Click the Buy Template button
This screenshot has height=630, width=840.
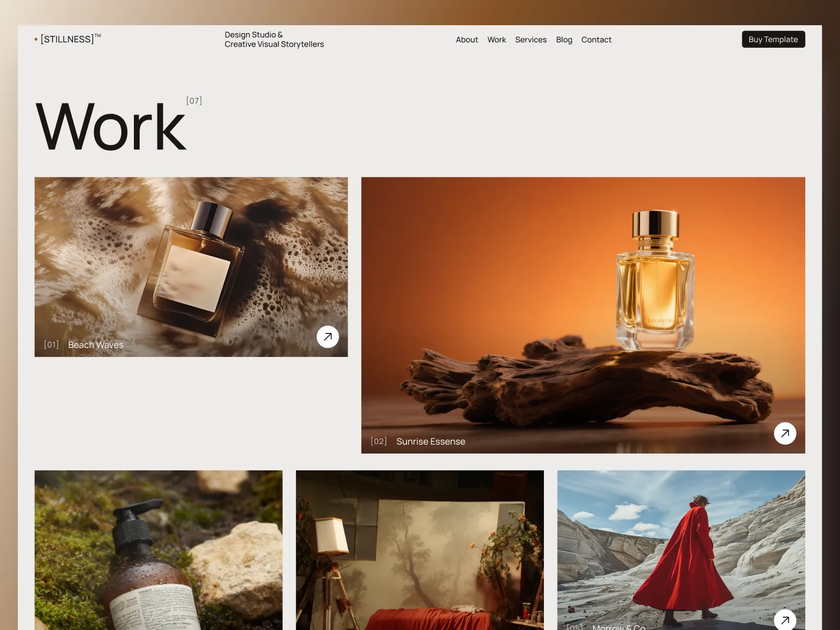click(773, 39)
